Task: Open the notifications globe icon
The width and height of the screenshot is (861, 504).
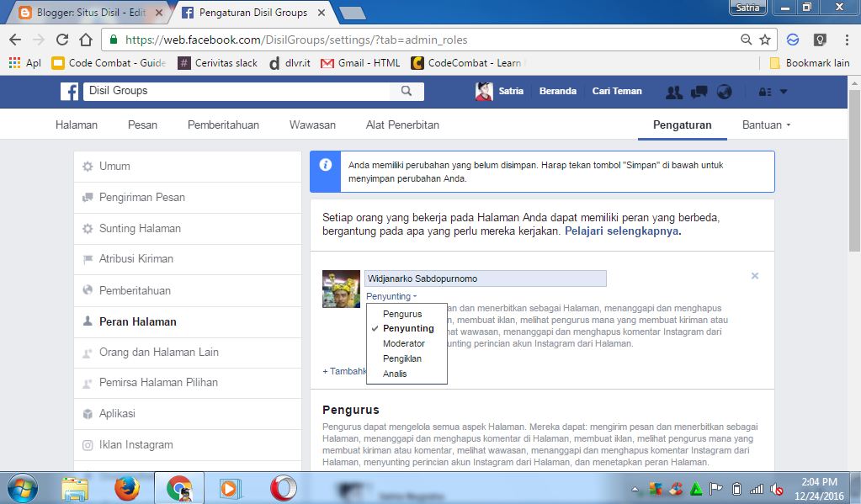Action: pos(724,92)
